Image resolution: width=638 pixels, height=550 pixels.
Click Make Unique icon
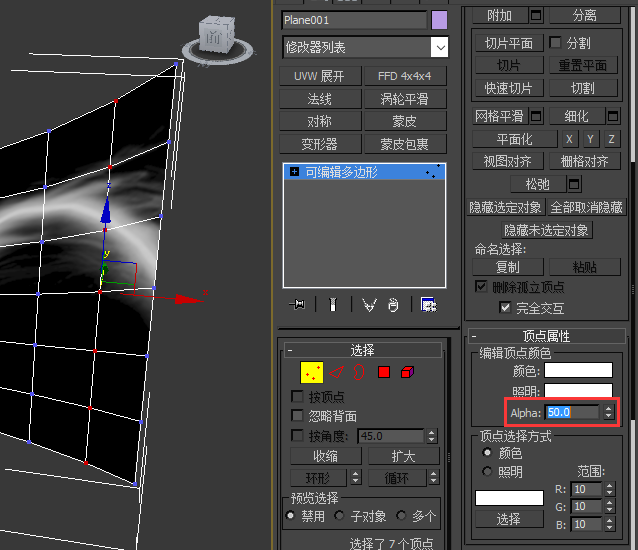[x=369, y=305]
